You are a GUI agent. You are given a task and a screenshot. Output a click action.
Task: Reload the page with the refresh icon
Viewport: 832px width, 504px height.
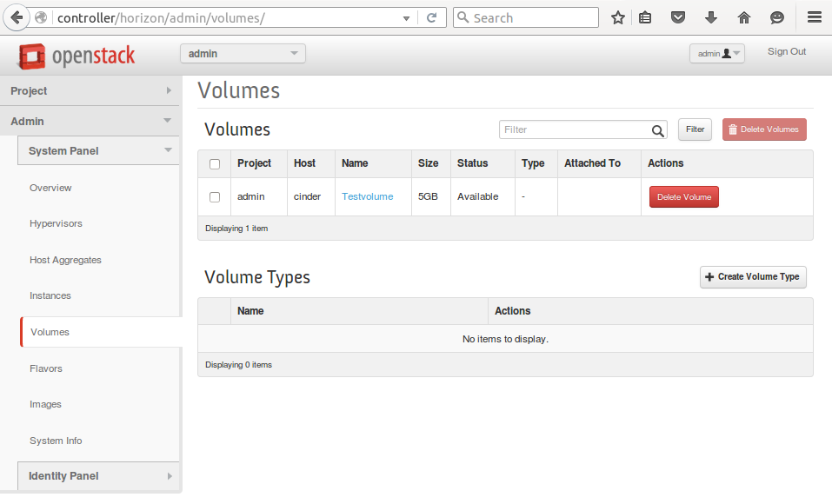click(431, 17)
